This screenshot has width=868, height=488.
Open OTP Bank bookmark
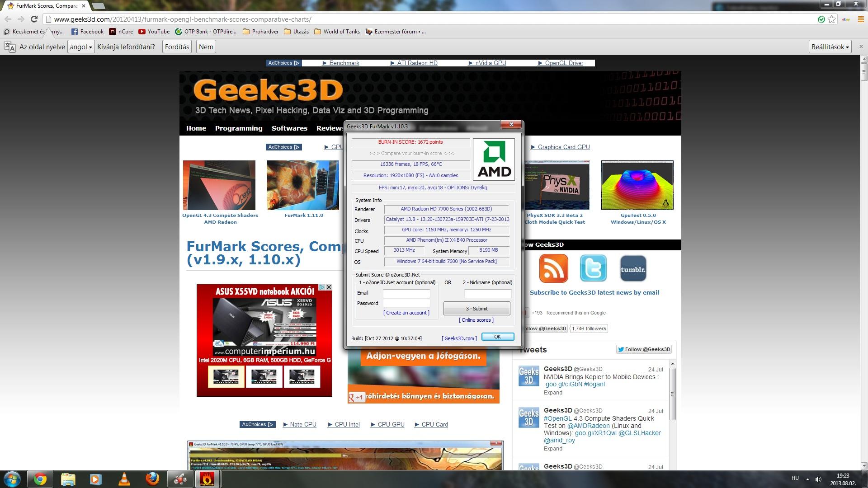206,32
